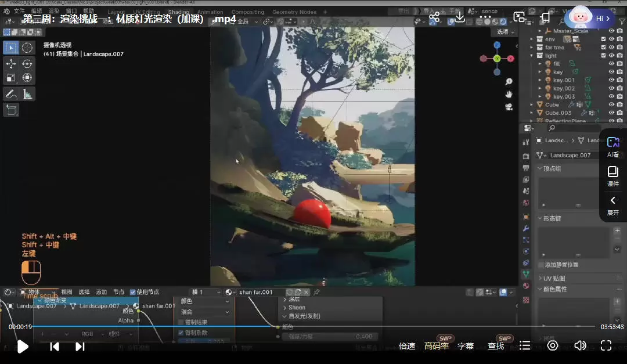Play the video with the player's play button
627x364 pixels.
point(23,347)
